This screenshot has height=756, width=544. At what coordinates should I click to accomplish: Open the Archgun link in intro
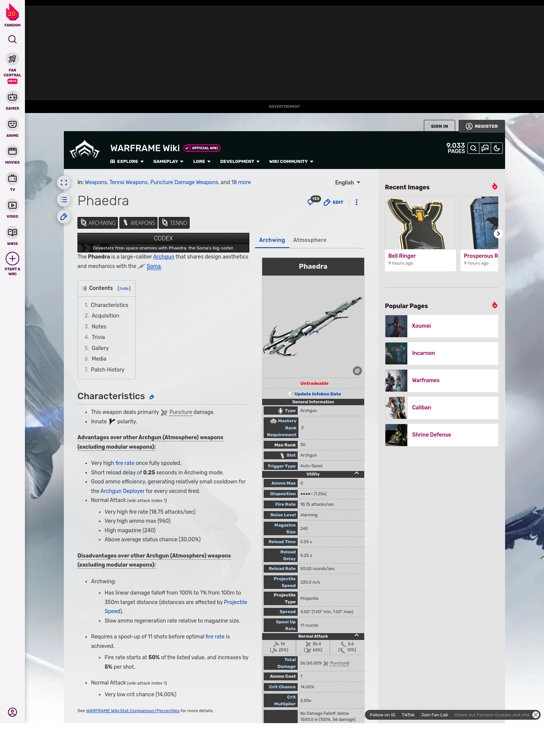pos(164,257)
